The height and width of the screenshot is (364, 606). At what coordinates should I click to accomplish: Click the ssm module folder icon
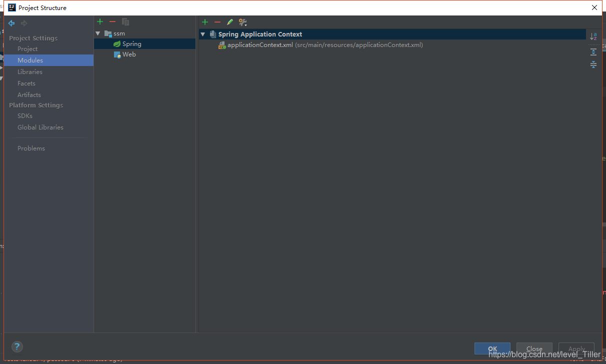coord(108,33)
